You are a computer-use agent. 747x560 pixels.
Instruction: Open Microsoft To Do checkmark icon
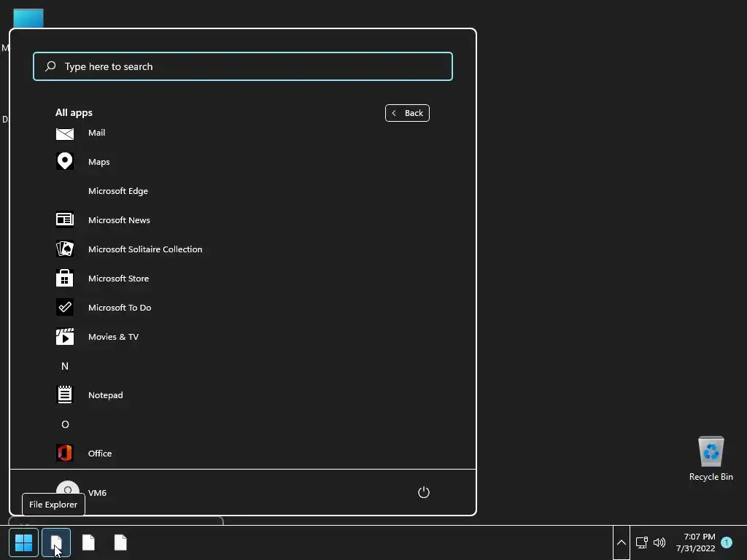[x=65, y=307]
